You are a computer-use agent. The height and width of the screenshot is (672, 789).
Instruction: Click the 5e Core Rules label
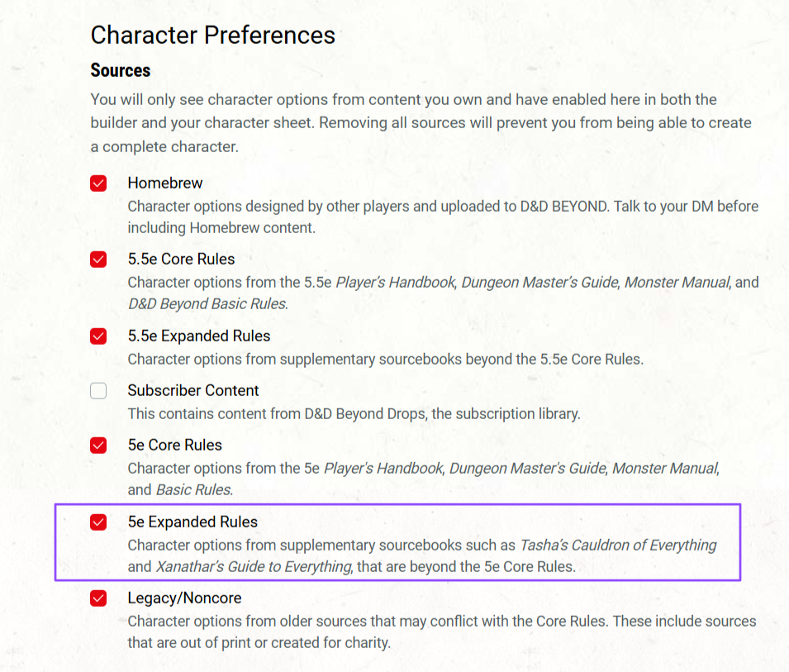point(174,445)
